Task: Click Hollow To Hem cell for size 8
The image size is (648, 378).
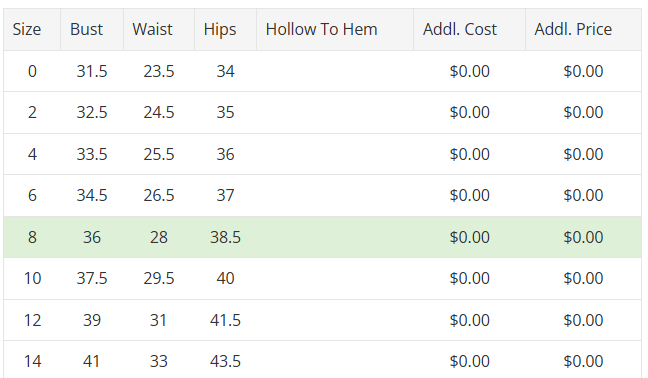Action: [335, 237]
